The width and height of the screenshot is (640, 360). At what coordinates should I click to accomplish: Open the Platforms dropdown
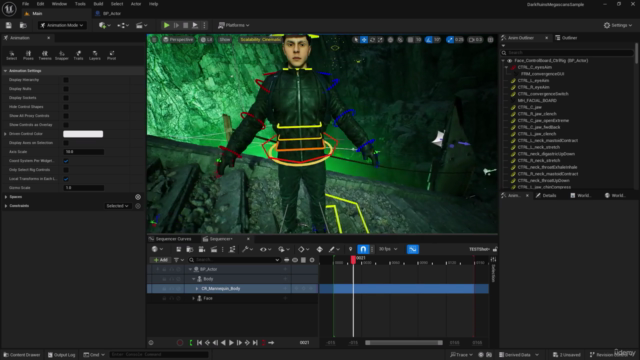click(x=233, y=25)
